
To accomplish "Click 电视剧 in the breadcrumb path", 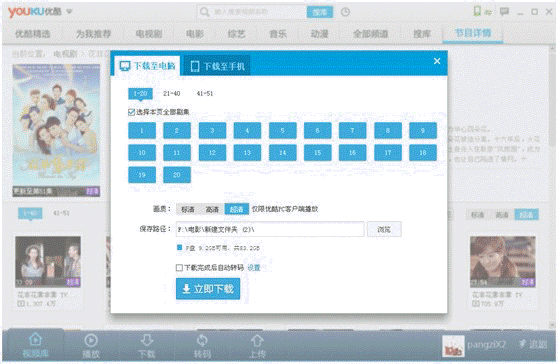I will click(x=65, y=54).
